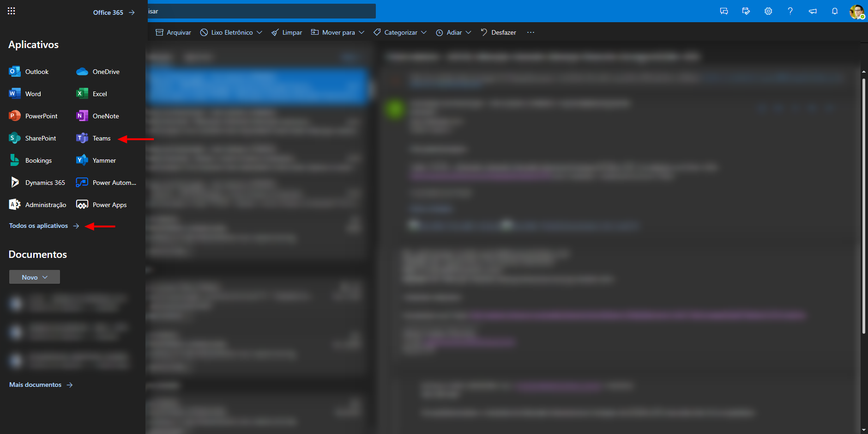Open the chat icon in the header

724,11
